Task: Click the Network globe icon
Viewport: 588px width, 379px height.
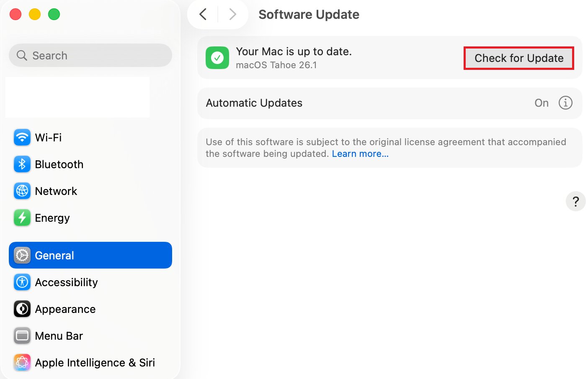Action: point(22,191)
